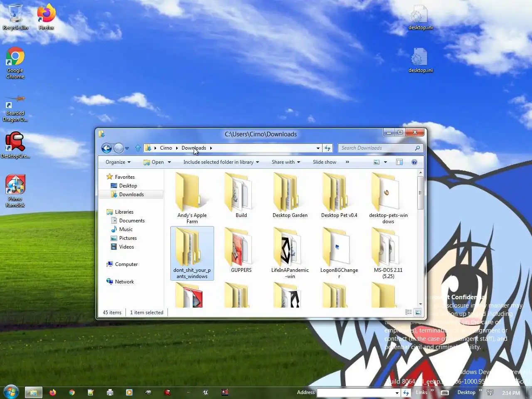Select the Google Chrome desktop shortcut
This screenshot has width=532, height=399.
[x=15, y=63]
